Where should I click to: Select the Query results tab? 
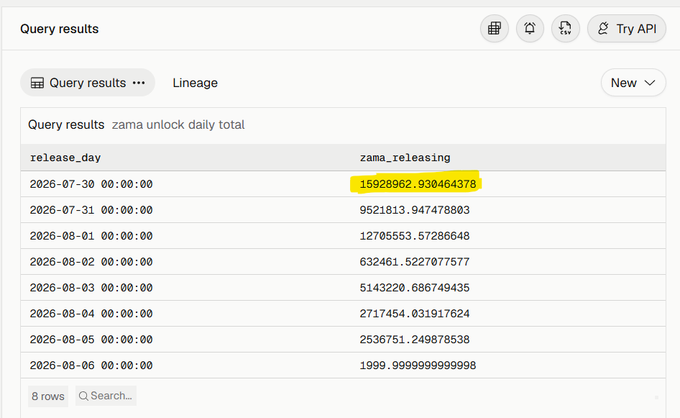pos(88,83)
